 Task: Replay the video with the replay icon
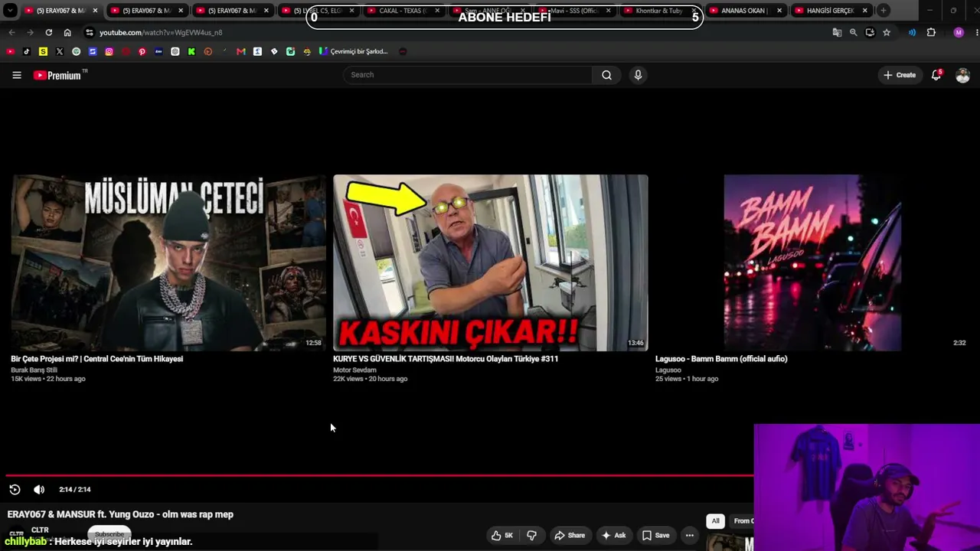coord(15,490)
